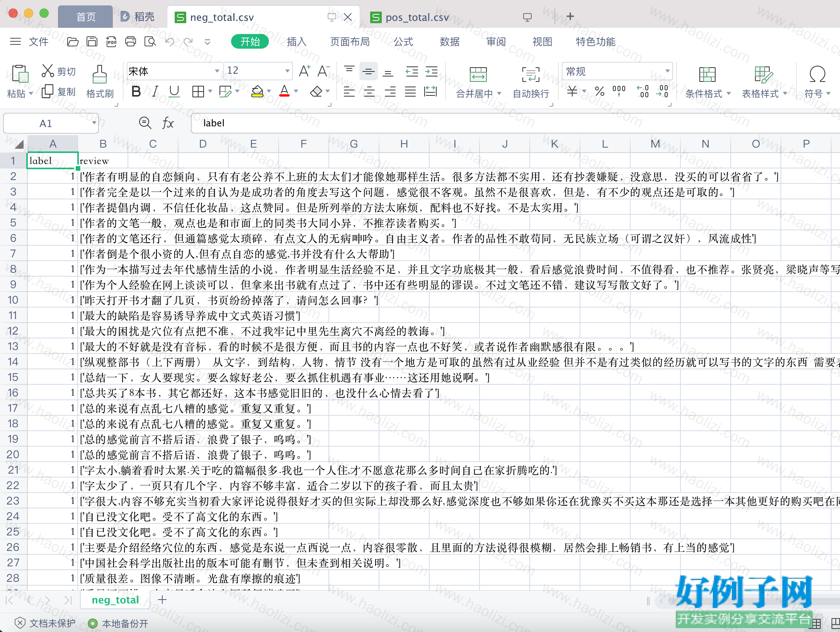Open Conditional Formatting icon

coord(707,74)
